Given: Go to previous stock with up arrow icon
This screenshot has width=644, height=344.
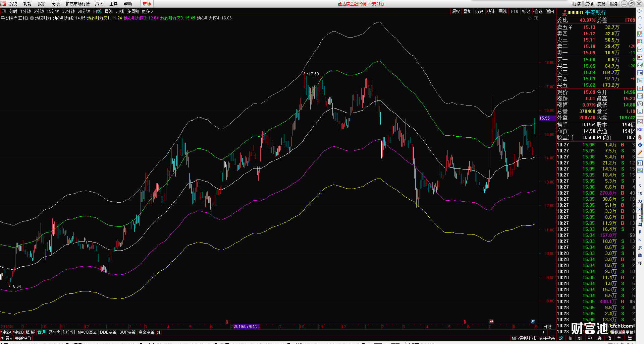Looking at the screenshot, I should (640, 19).
